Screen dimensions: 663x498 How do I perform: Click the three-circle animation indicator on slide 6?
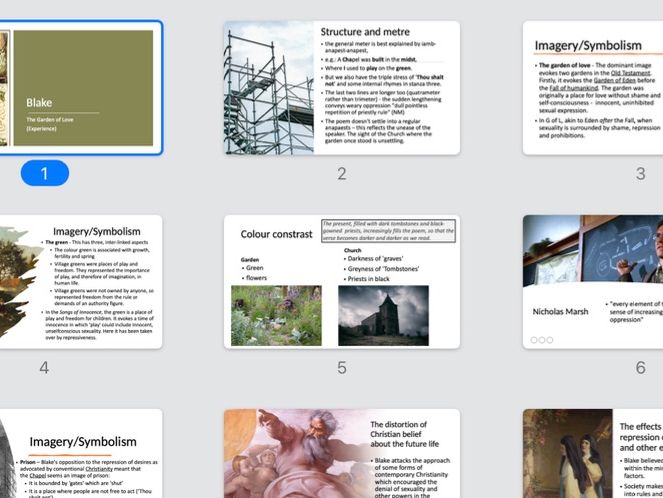click(x=542, y=340)
